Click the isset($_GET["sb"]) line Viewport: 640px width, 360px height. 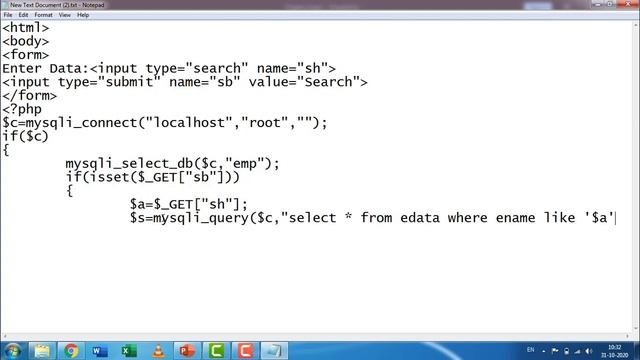click(153, 177)
